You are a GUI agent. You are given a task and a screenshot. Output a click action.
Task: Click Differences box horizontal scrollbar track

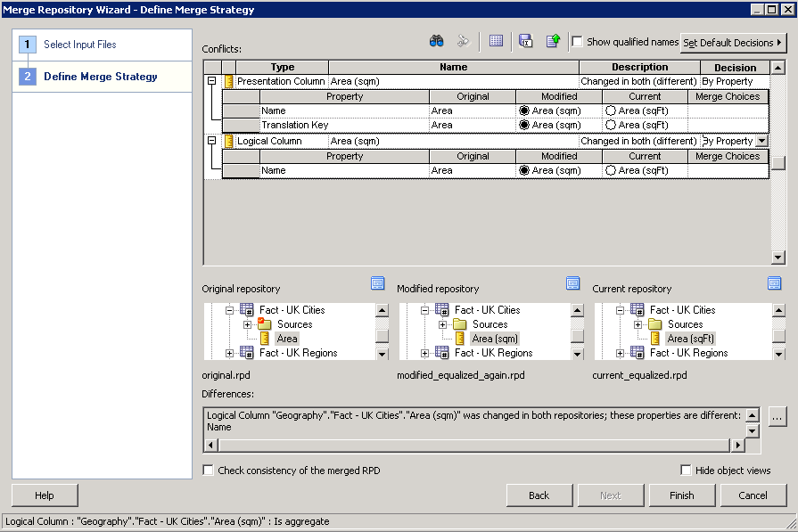[x=473, y=446]
